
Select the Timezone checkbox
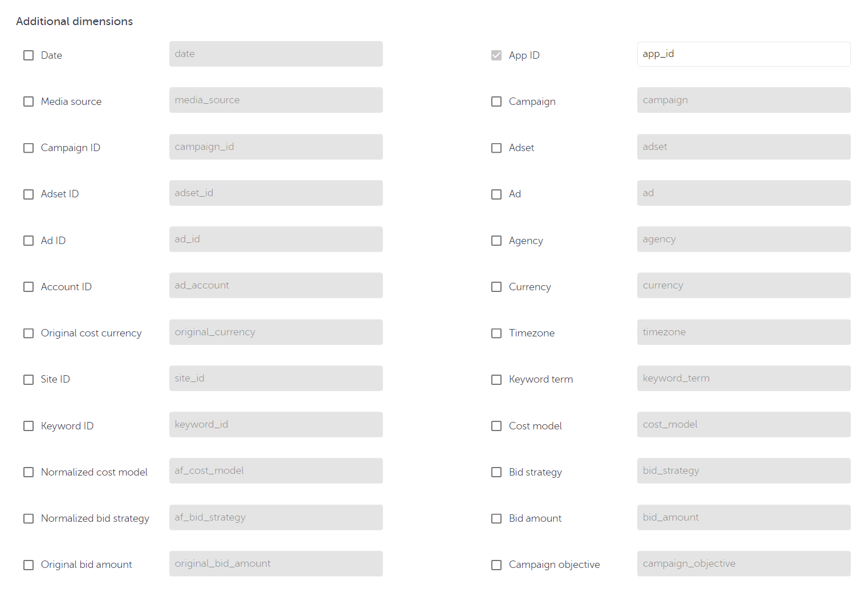point(496,333)
